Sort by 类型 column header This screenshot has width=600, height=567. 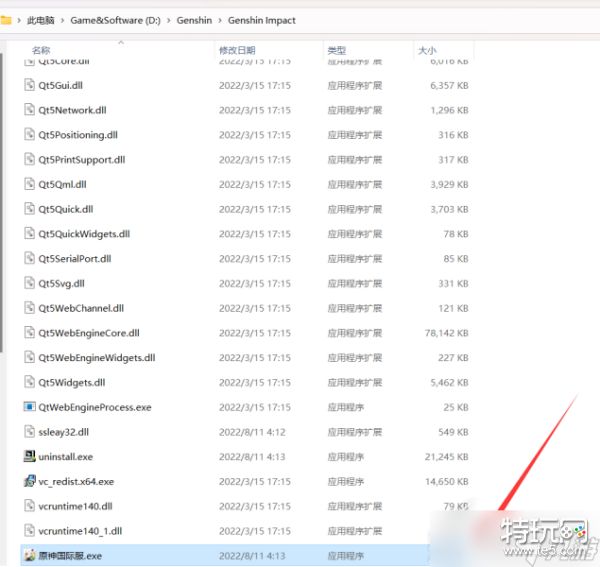[337, 50]
